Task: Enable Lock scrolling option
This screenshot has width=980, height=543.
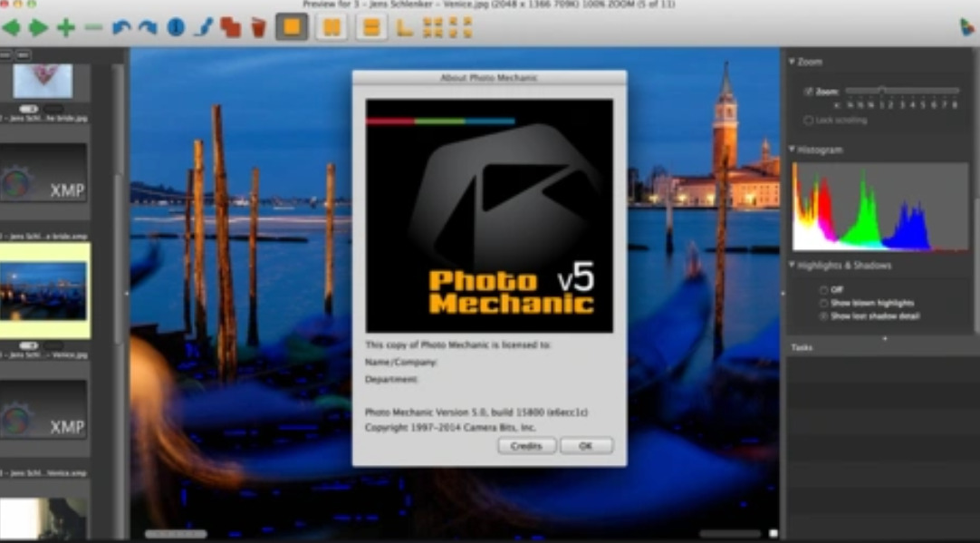Action: [x=809, y=120]
